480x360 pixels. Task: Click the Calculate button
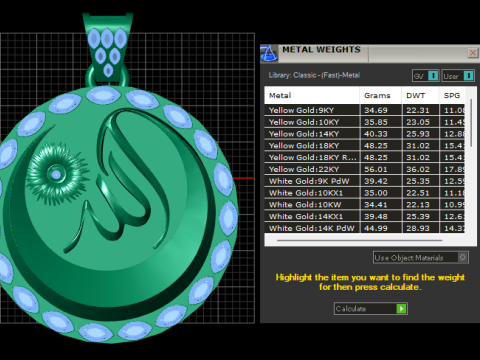tap(371, 309)
